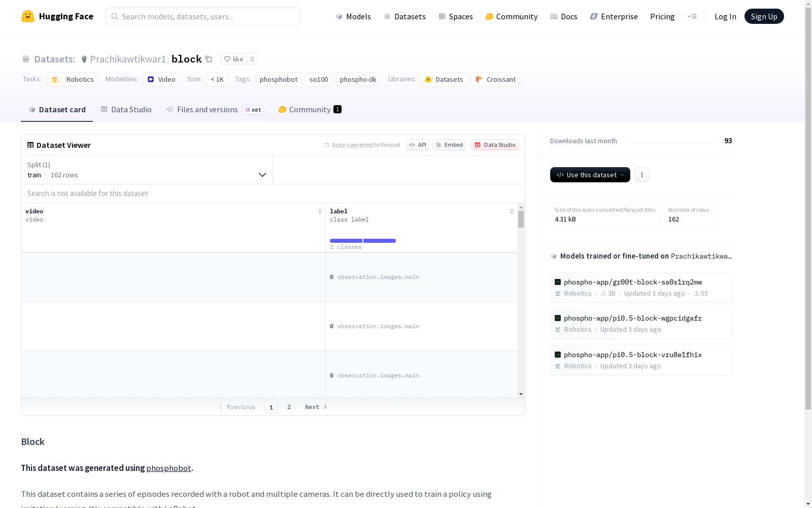The height and width of the screenshot is (508, 812).
Task: Click the search models input field
Action: [x=203, y=16]
